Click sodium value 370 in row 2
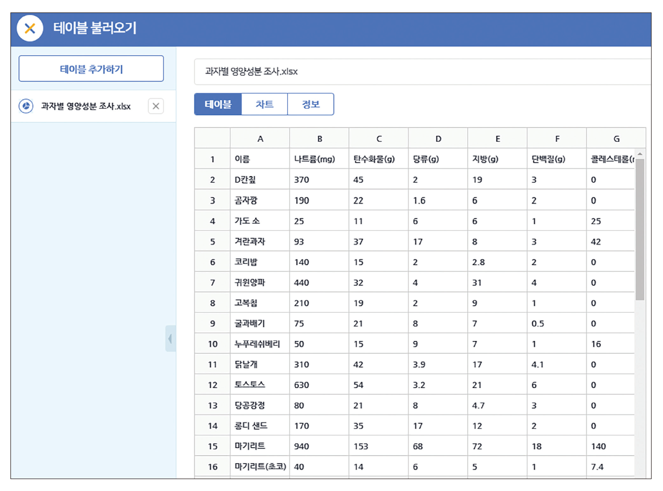Screen dimensions: 663x491 (x=320, y=180)
